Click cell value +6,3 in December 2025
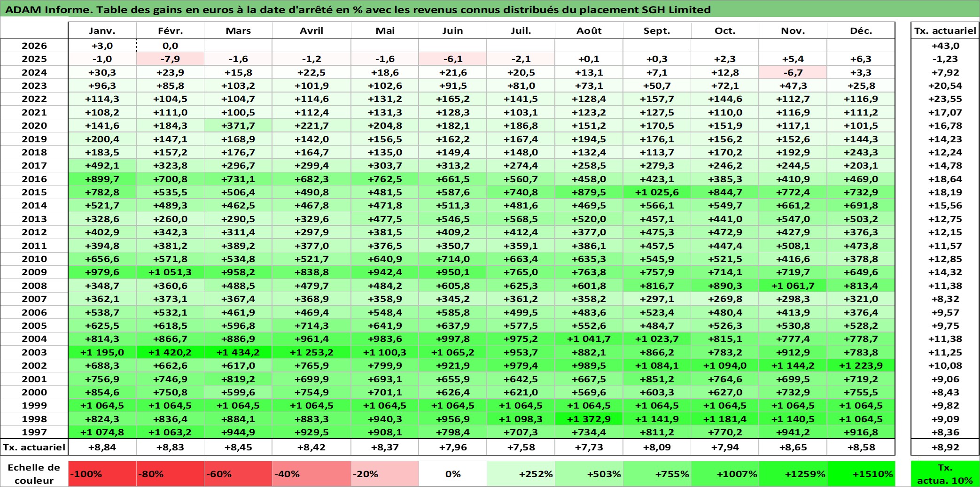The width and height of the screenshot is (980, 487). tap(861, 59)
